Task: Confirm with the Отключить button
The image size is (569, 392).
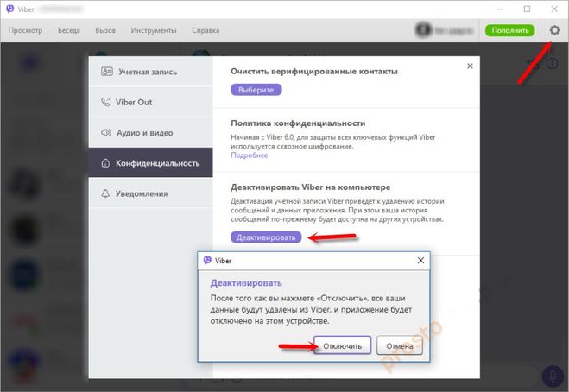Action: click(x=343, y=345)
